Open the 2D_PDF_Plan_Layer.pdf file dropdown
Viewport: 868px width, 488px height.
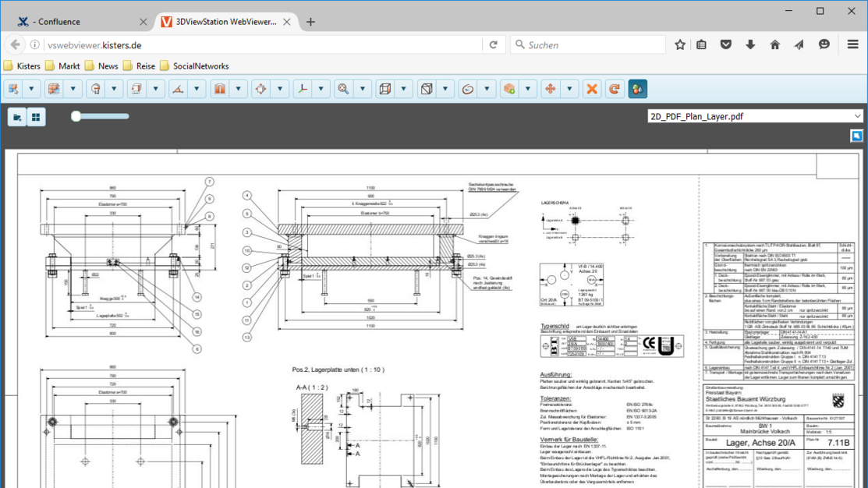[755, 116]
